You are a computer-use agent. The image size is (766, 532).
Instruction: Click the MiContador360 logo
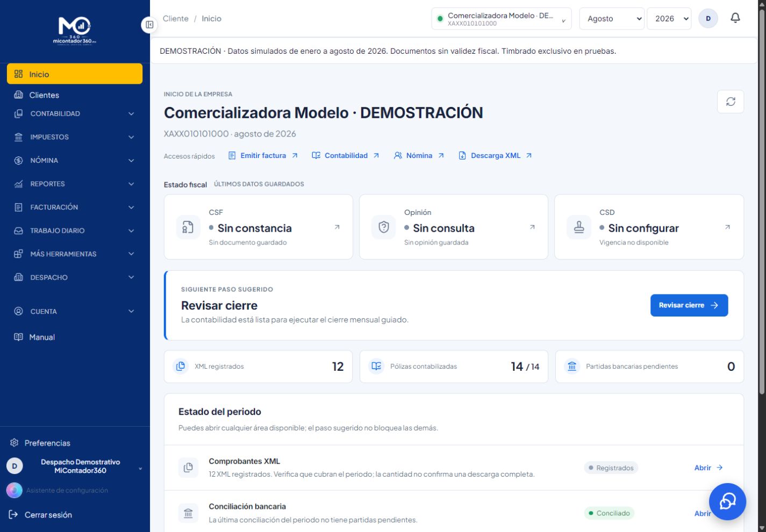[75, 30]
